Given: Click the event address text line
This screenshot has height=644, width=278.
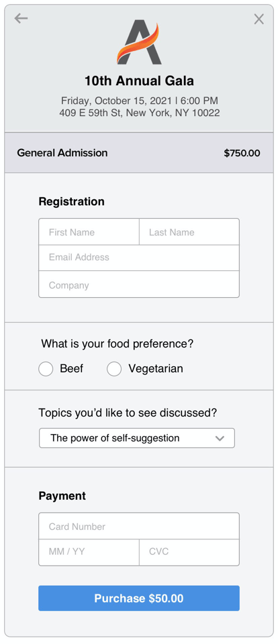Looking at the screenshot, I should tap(140, 113).
